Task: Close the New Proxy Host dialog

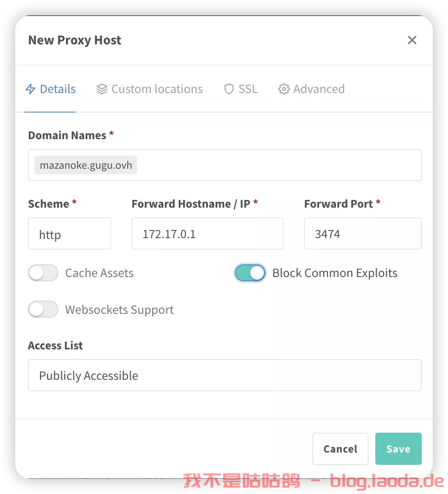Action: click(x=412, y=40)
